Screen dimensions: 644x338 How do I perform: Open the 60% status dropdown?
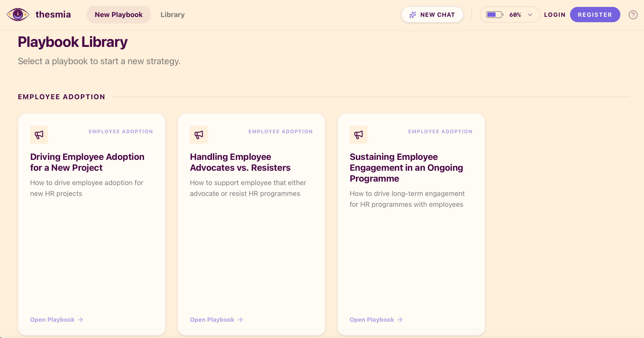click(x=515, y=15)
